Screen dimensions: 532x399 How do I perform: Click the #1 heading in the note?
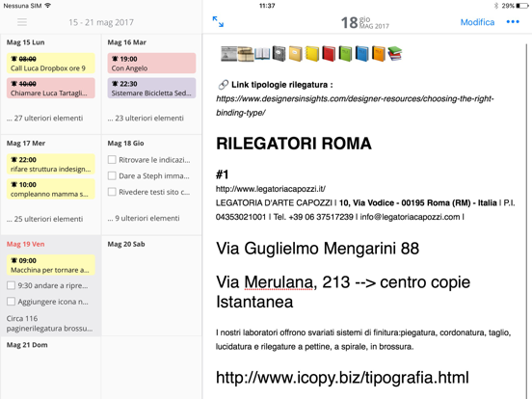[x=223, y=174]
